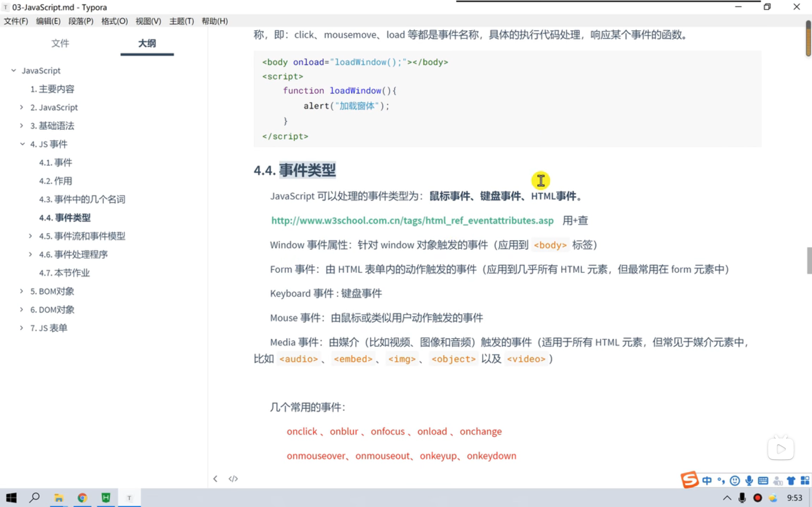Expand the 4.5. 事件流和事件模型 item
This screenshot has width=812, height=507.
(30, 236)
